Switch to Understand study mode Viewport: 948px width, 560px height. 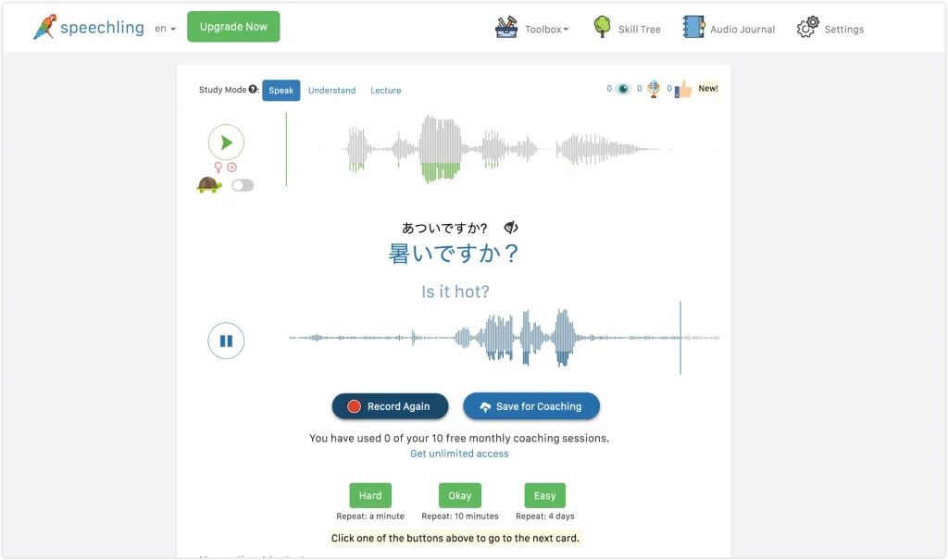[332, 90]
